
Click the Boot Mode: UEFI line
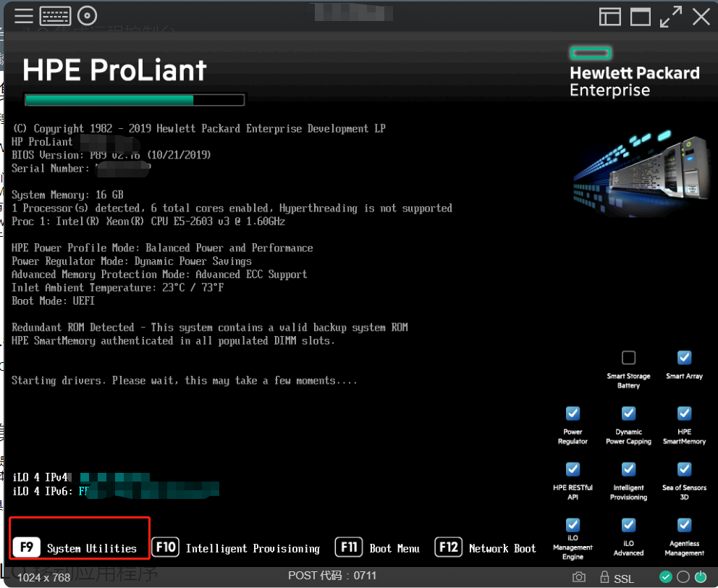(53, 301)
